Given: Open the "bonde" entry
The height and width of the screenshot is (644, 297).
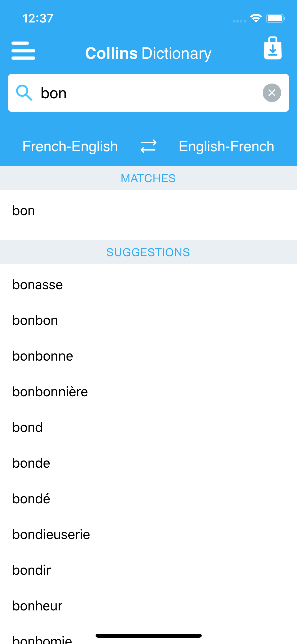Looking at the screenshot, I should 31,463.
